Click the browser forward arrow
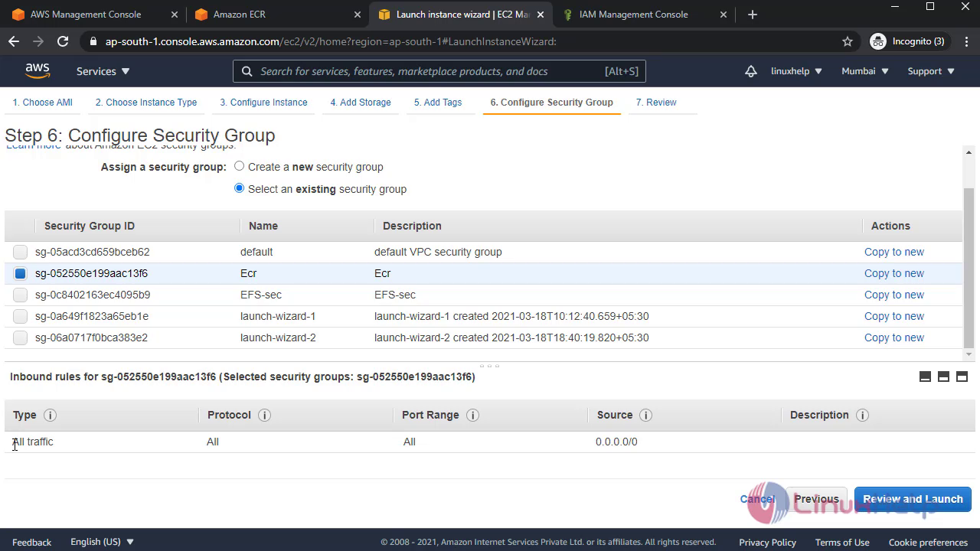980x551 pixels. [x=38, y=41]
